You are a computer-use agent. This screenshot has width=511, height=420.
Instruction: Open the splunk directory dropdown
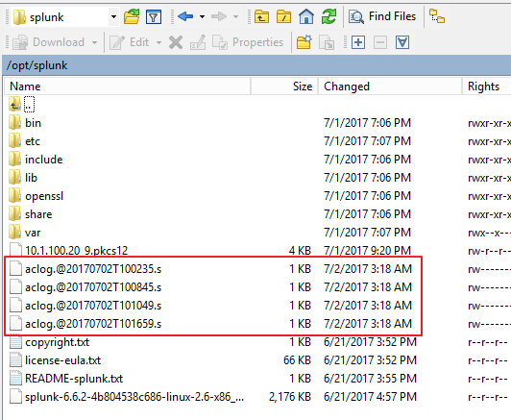tap(113, 16)
